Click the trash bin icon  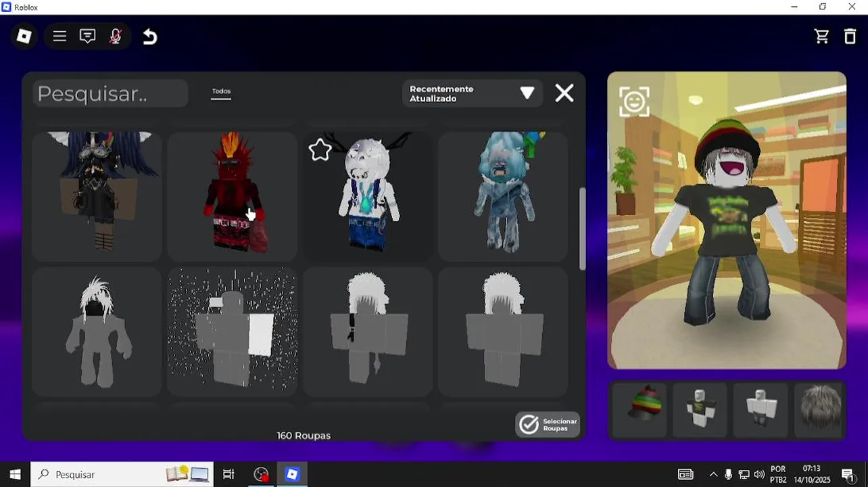(x=850, y=37)
